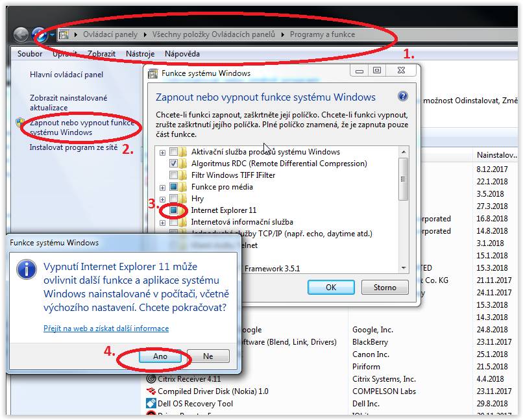Uncheck Algoritmus RDC checkbox
Image resolution: width=523 pixels, height=420 pixels.
173,164
